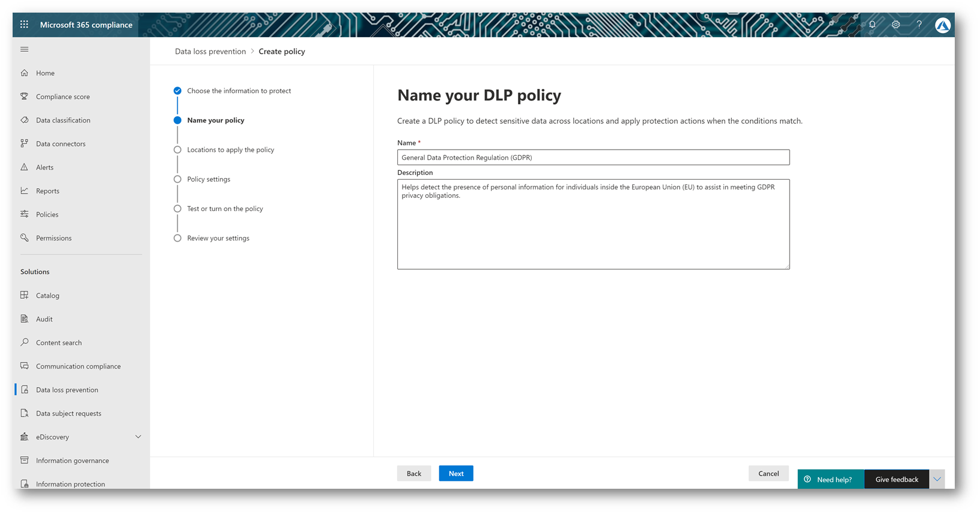Screen dimensions: 980x514
Task: Open notifications bell icon
Action: (872, 25)
